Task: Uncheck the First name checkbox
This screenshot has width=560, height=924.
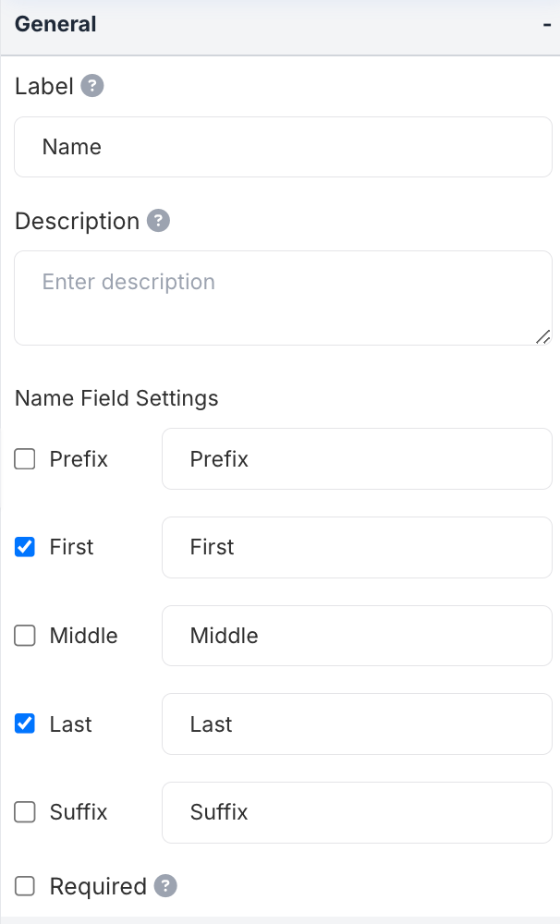Action: coord(25,547)
